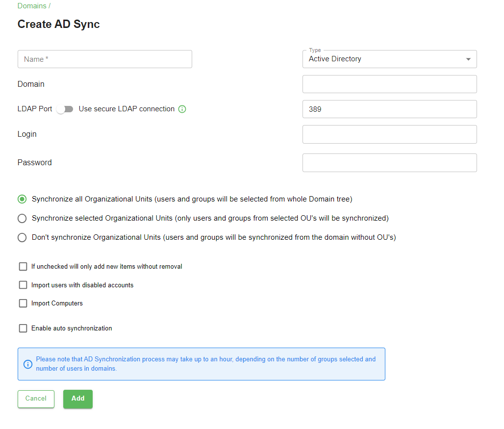Click the Cancel button
This screenshot has height=429, width=504.
pos(36,399)
